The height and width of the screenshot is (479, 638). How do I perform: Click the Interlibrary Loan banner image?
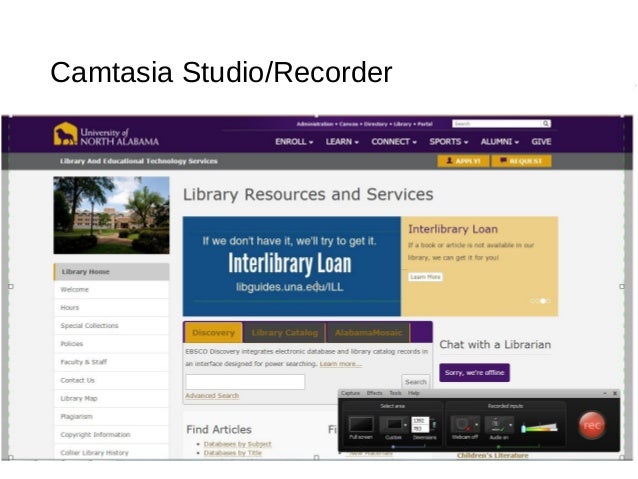point(292,266)
